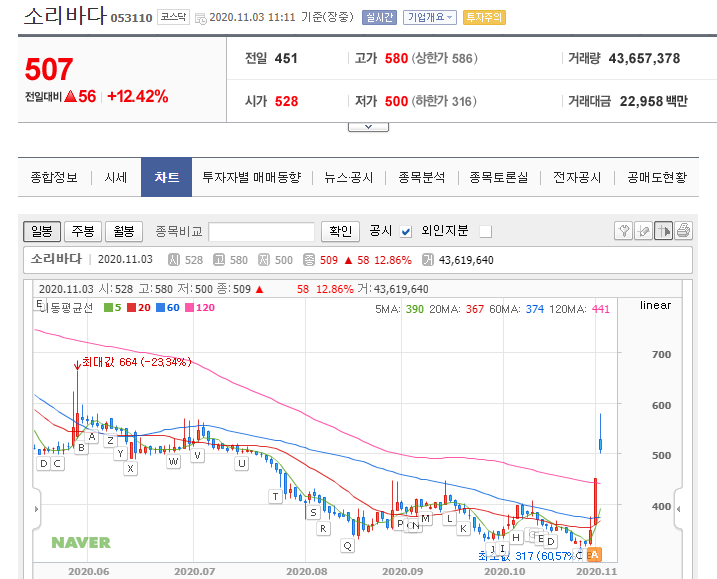Open disclosure marker T on chart
This screenshot has height=579, width=717.
pos(275,497)
